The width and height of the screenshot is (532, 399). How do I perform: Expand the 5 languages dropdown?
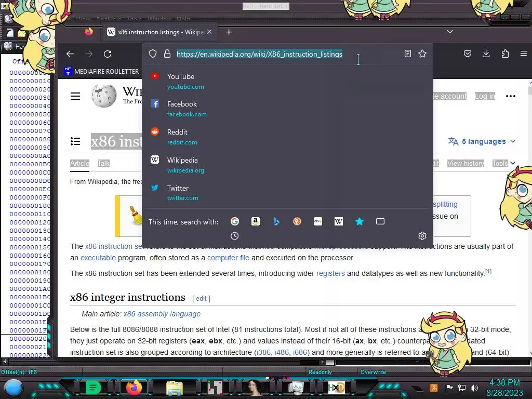482,141
